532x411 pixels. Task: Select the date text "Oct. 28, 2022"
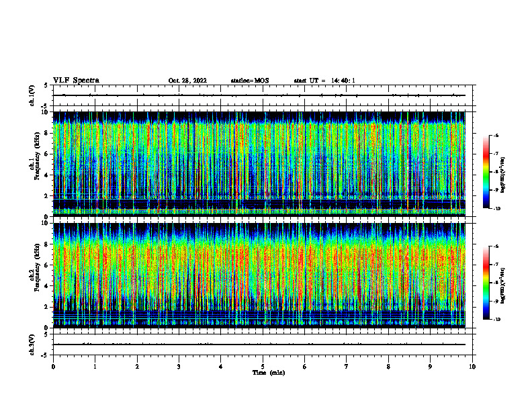[x=187, y=81]
